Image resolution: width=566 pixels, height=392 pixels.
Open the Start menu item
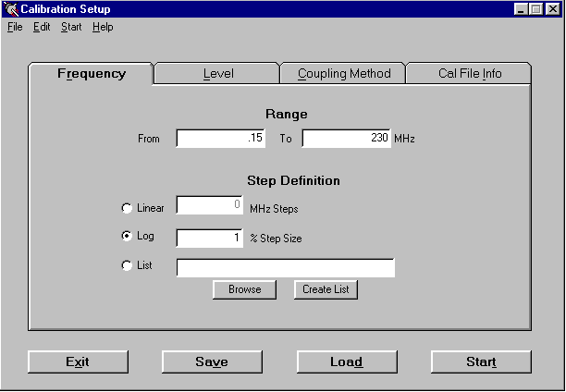click(71, 27)
